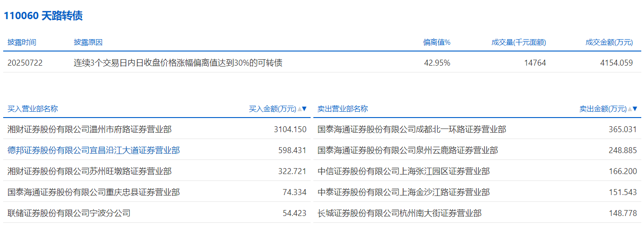Click 国泰海通证券重庆忠县证券营业部 name
The height and width of the screenshot is (226, 644).
[94, 192]
